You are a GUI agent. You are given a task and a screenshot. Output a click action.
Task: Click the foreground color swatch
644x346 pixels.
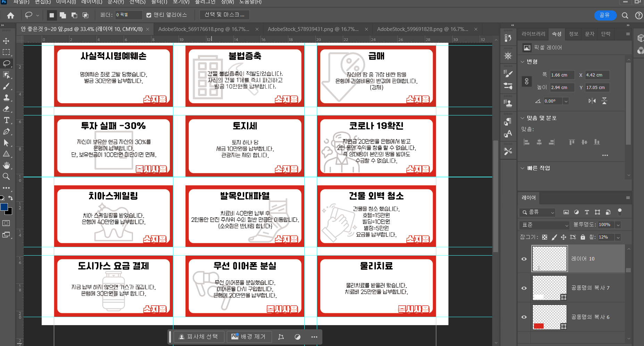(x=4, y=207)
